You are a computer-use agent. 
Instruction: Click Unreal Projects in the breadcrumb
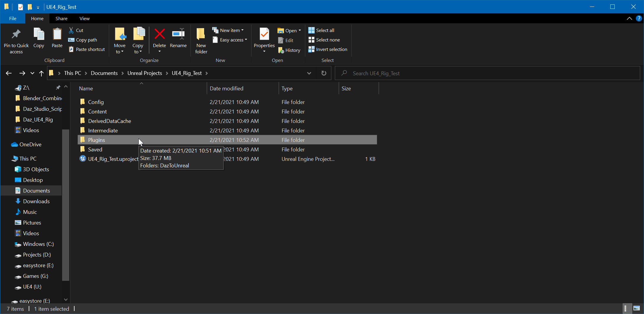(x=145, y=73)
